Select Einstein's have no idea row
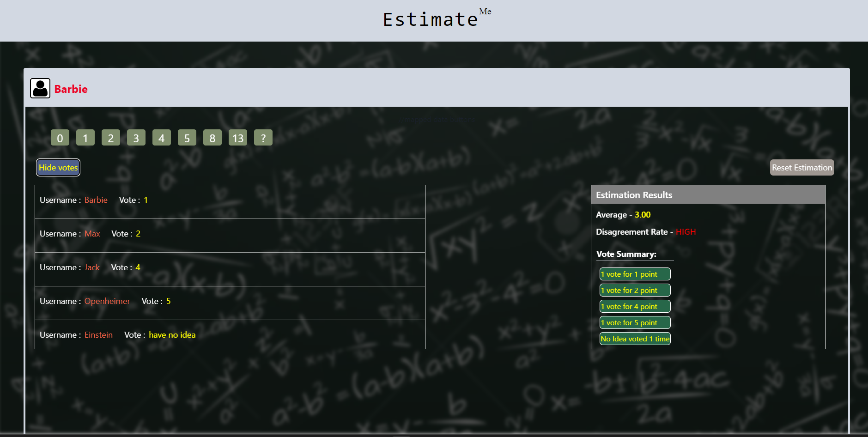868x437 pixels. [230, 334]
